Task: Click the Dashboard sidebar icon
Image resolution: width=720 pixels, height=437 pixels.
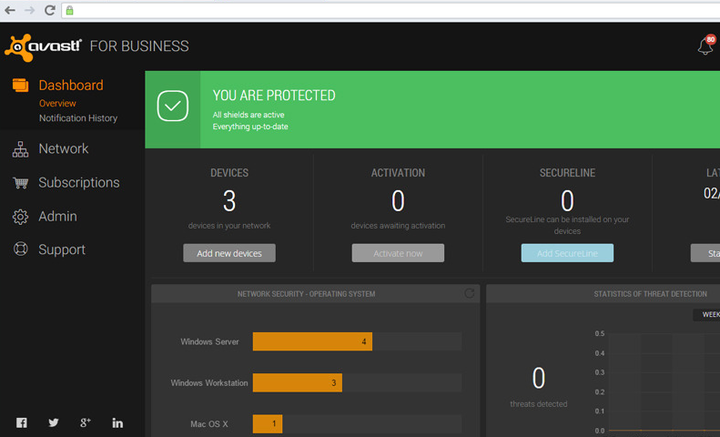Action: 20,85
